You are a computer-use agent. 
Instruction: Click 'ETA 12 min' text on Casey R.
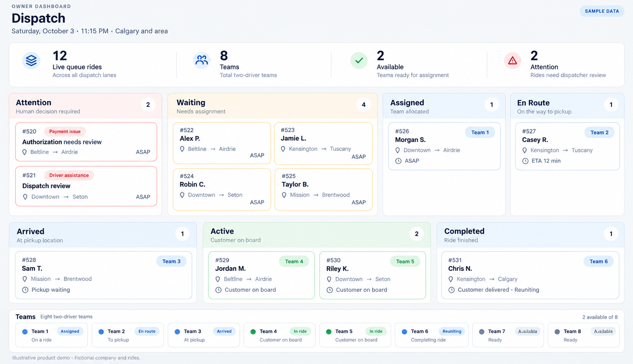tap(546, 161)
